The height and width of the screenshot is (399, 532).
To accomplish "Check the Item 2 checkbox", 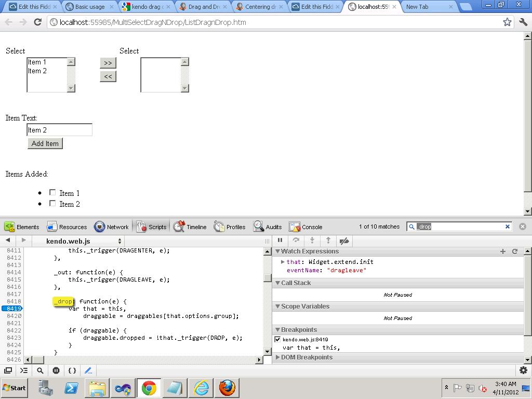I will [52, 203].
